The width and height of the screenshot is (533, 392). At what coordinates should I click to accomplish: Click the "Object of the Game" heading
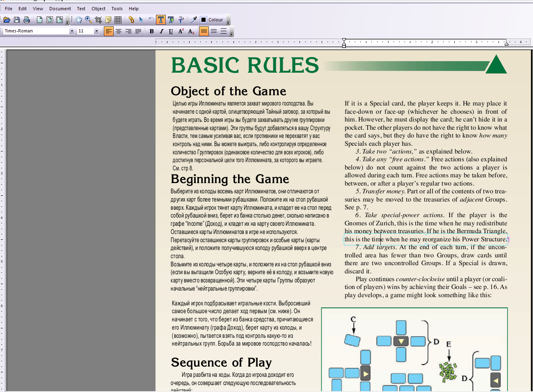click(x=229, y=91)
